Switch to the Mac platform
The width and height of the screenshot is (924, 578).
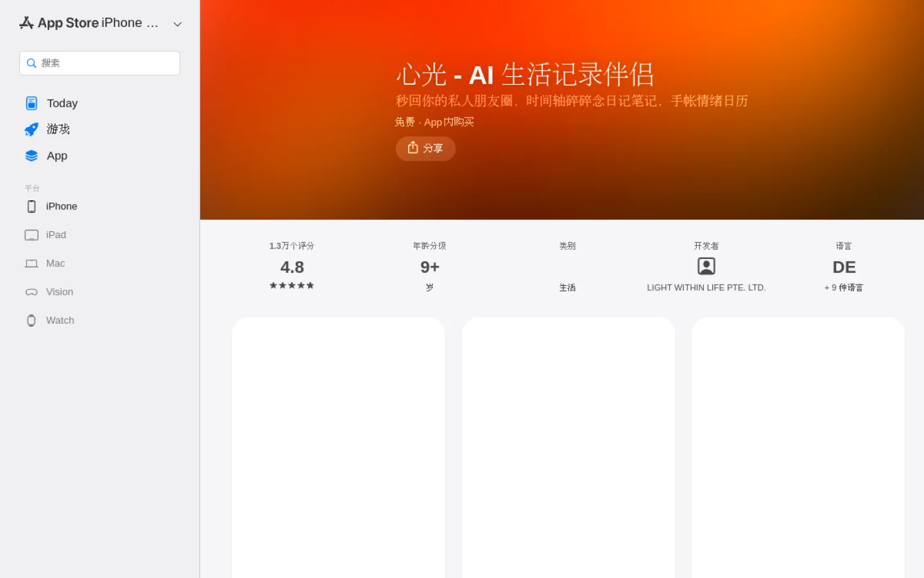click(55, 263)
